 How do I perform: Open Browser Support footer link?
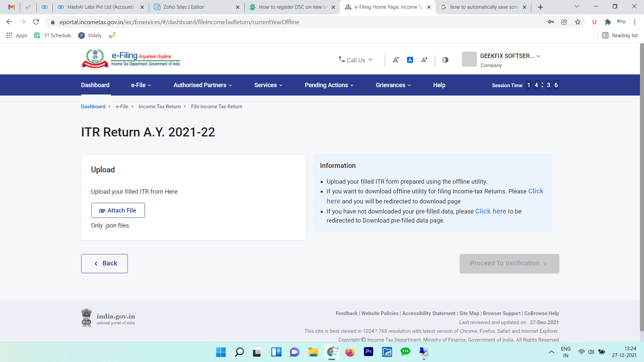pos(502,313)
